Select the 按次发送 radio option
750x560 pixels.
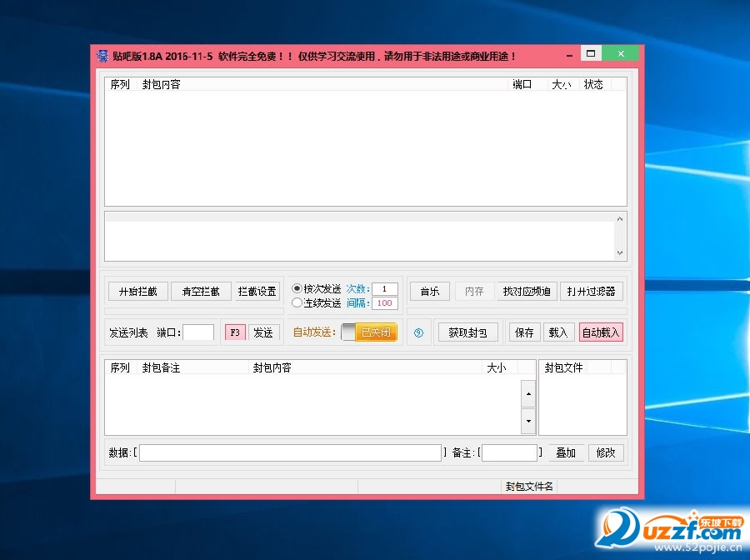[297, 288]
